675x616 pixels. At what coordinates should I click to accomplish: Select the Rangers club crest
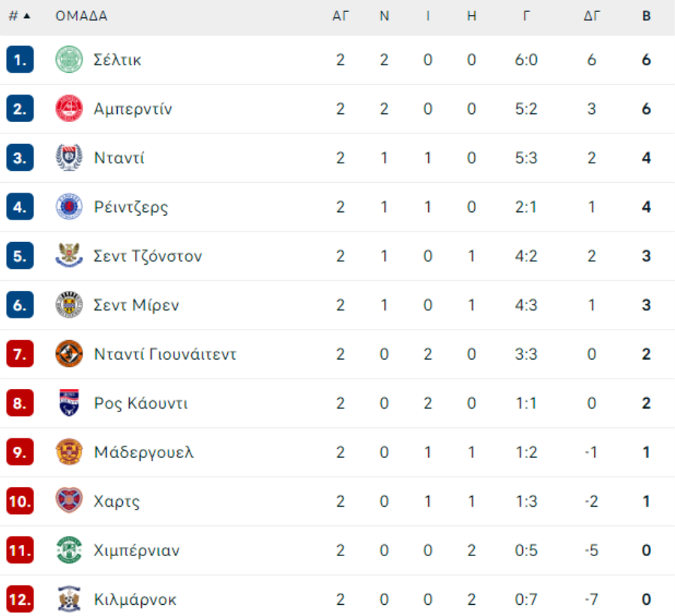pyautogui.click(x=69, y=207)
